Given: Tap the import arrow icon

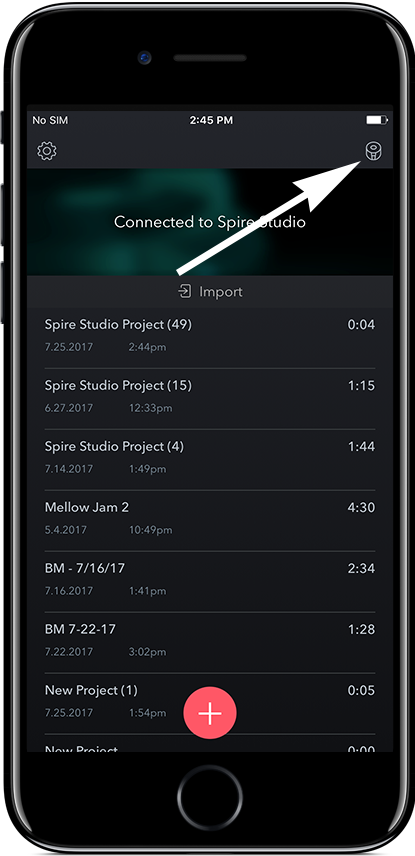Looking at the screenshot, I should click(x=185, y=292).
